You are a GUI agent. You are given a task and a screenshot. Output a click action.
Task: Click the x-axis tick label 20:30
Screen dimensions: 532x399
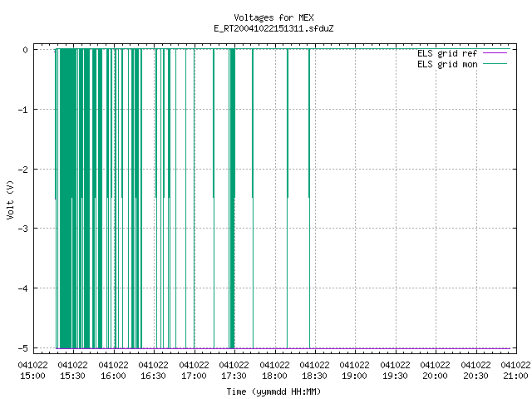[475, 376]
